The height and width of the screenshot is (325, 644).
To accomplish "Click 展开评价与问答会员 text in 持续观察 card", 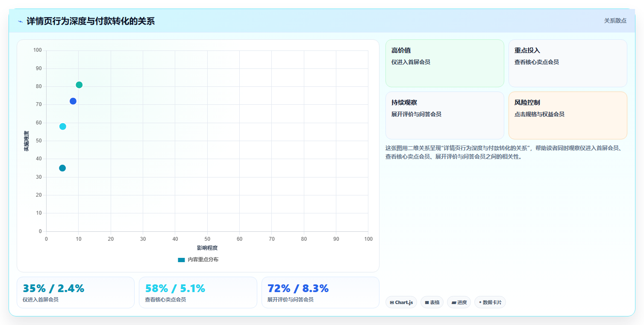I will [416, 114].
